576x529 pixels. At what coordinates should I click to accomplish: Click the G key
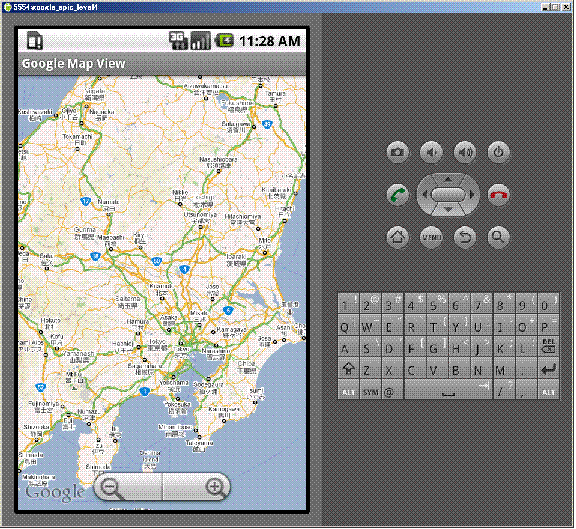pyautogui.click(x=437, y=347)
